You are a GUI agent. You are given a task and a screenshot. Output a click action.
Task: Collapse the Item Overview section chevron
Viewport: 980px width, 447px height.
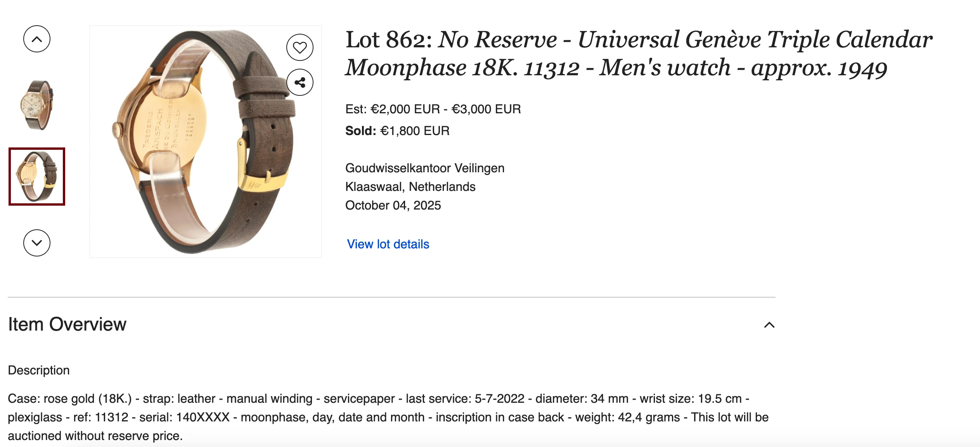click(769, 325)
